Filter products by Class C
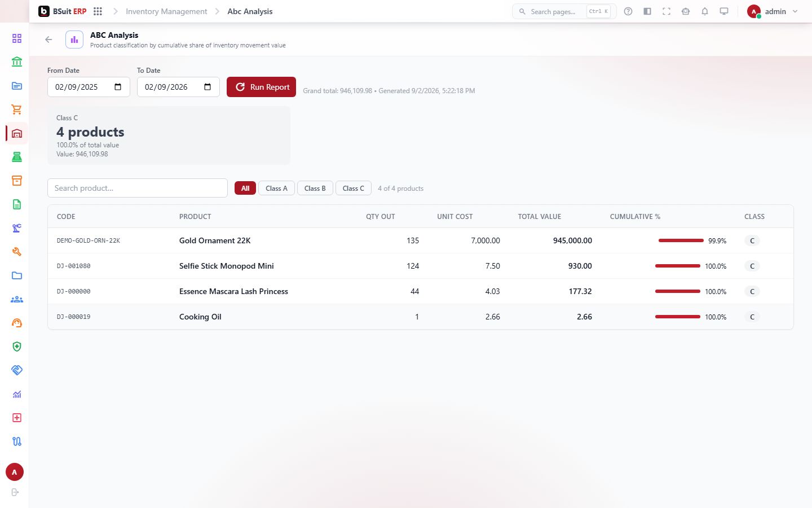The image size is (812, 508). click(354, 188)
